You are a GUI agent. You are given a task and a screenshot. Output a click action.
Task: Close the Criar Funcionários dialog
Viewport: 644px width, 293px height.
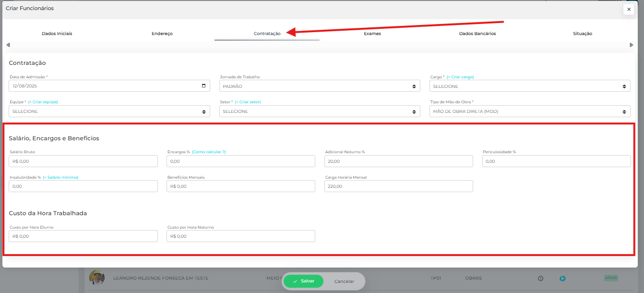click(629, 9)
